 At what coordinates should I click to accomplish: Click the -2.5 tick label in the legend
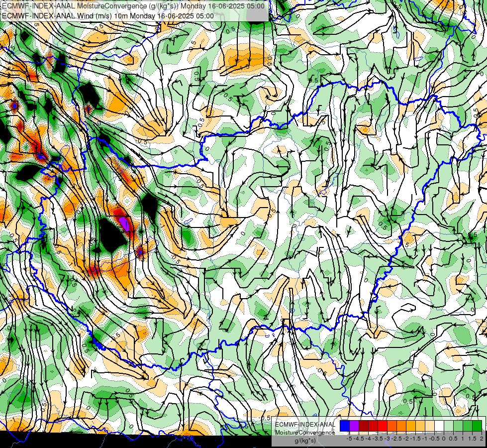[395, 439]
